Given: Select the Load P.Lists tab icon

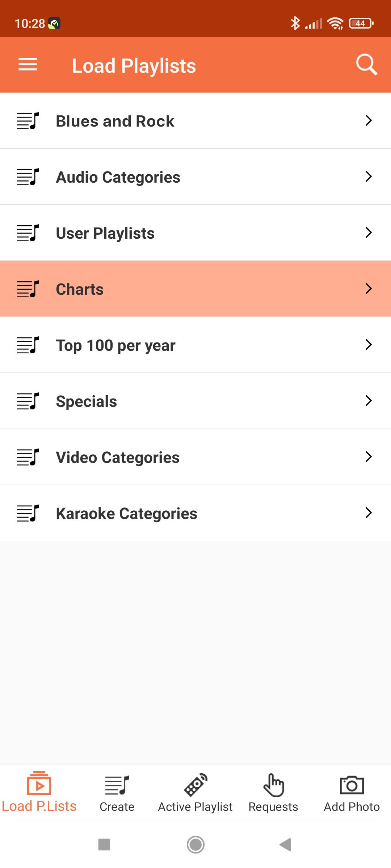Looking at the screenshot, I should tap(39, 783).
